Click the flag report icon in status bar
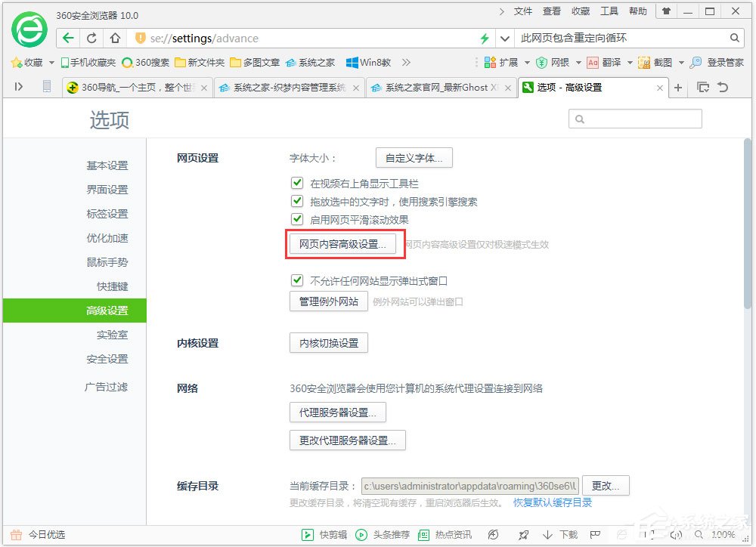 point(595,534)
